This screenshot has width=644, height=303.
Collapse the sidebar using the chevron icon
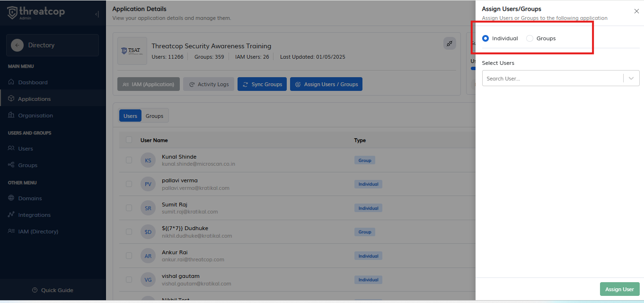point(97,14)
